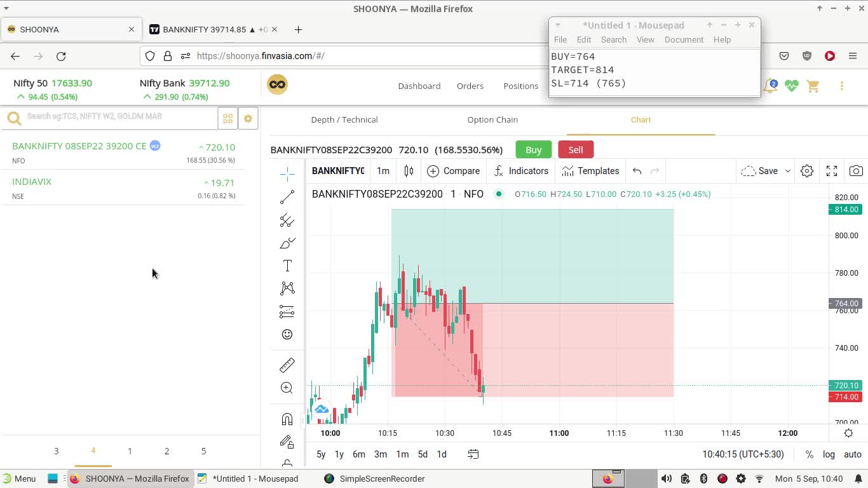Open Mousepad window menu arrow
This screenshot has height=488, width=868.
click(x=558, y=25)
